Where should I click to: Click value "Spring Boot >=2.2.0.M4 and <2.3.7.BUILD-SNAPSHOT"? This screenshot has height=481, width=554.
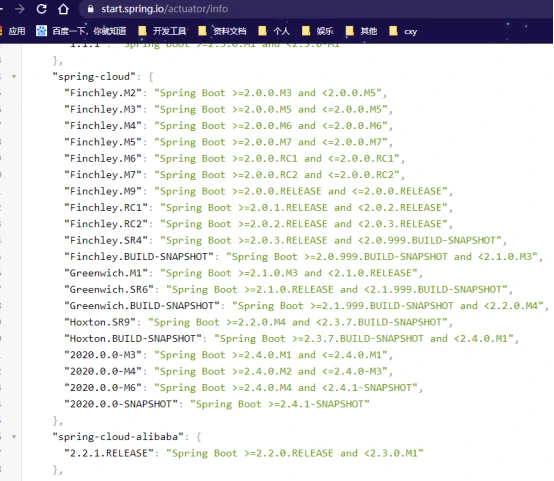click(x=298, y=322)
